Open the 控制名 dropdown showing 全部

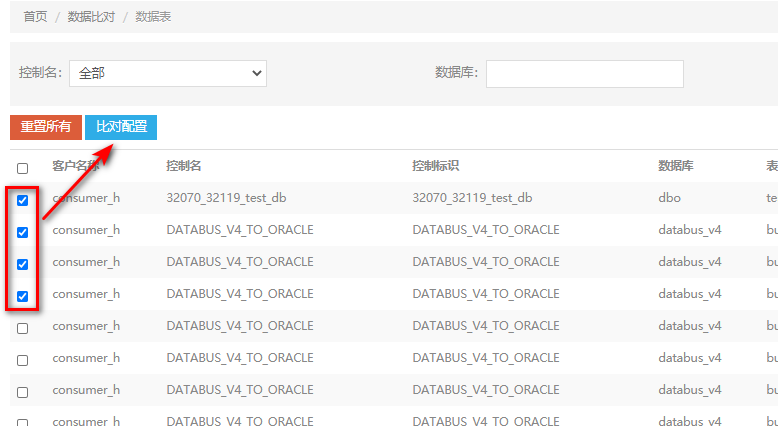[x=167, y=73]
